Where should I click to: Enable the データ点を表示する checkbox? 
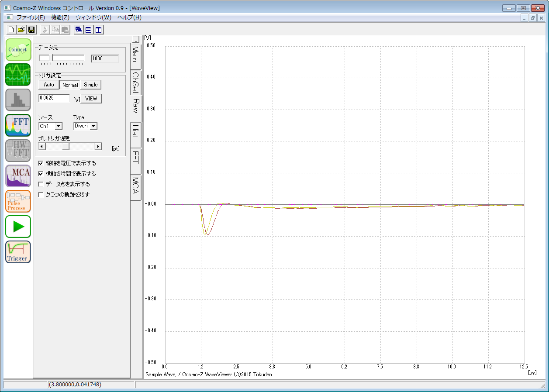[41, 184]
